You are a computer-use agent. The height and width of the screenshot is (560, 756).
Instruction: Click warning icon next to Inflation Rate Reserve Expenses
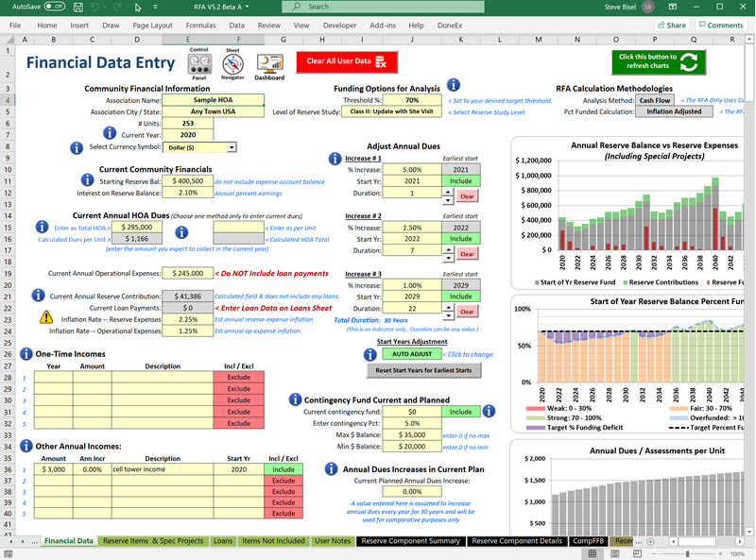click(x=43, y=318)
